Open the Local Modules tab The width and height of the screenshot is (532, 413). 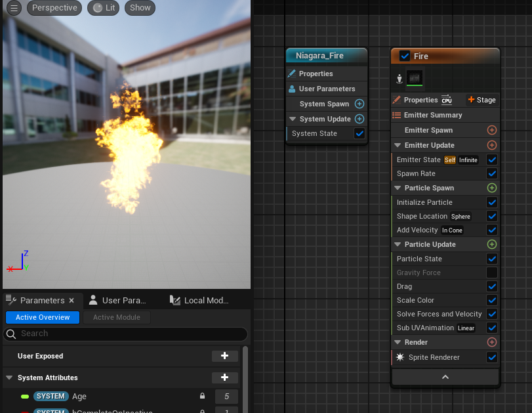pyautogui.click(x=200, y=300)
